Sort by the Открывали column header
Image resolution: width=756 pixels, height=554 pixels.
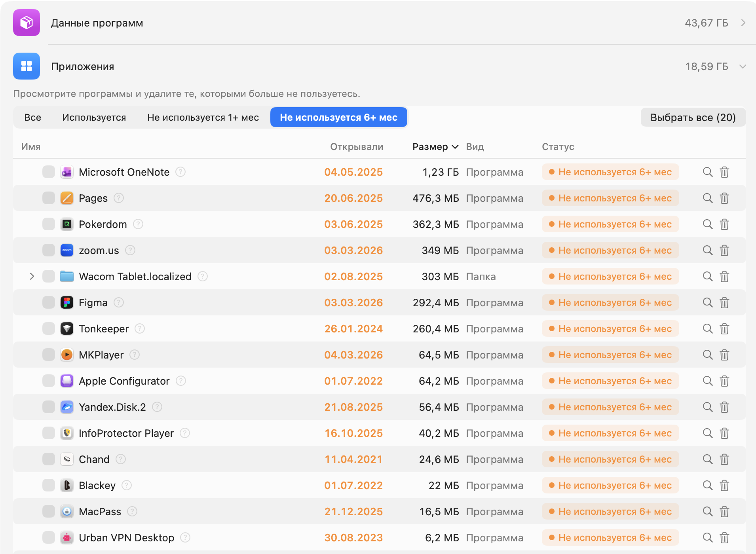click(357, 147)
